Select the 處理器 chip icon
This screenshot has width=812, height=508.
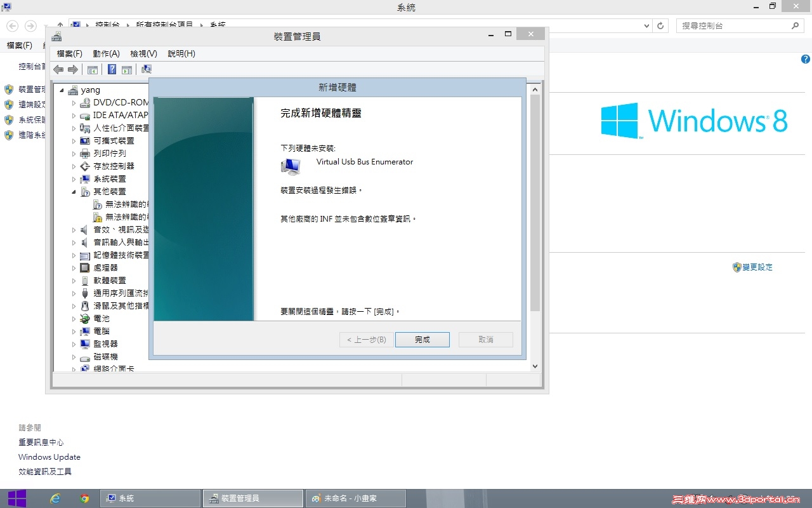pos(85,267)
